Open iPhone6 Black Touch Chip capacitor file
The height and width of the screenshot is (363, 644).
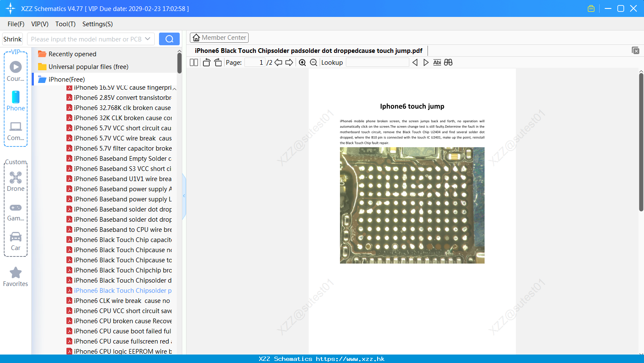(x=119, y=240)
